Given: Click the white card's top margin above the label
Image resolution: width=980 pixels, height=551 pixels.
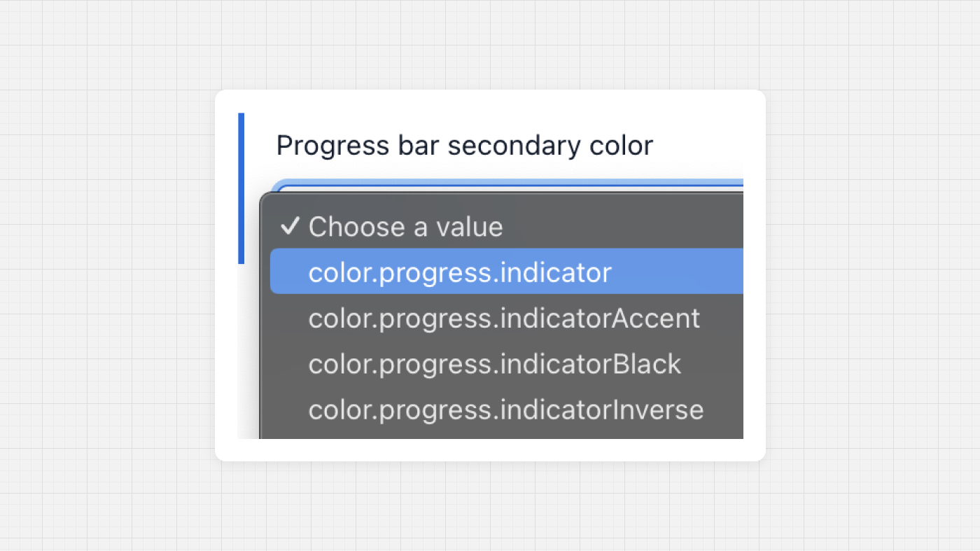Looking at the screenshot, I should pos(490,102).
